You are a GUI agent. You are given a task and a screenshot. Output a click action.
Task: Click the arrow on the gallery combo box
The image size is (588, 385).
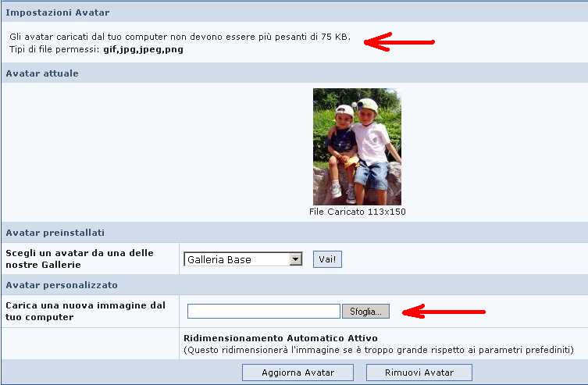tap(295, 259)
